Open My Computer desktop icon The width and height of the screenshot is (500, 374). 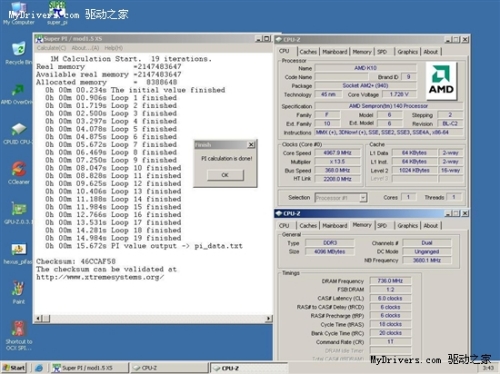click(x=19, y=14)
